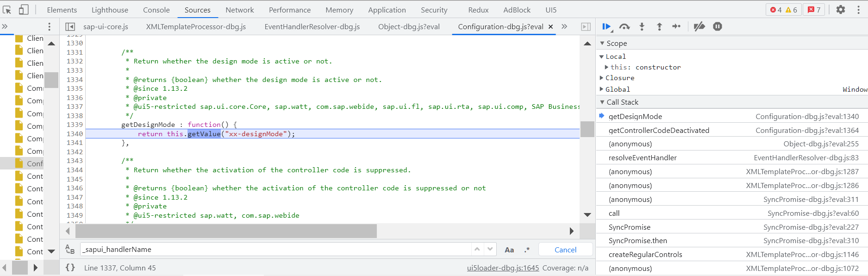Viewport: 868px width, 276px height.
Task: Focus the search field containing _sapui_handlerName
Action: 275,250
